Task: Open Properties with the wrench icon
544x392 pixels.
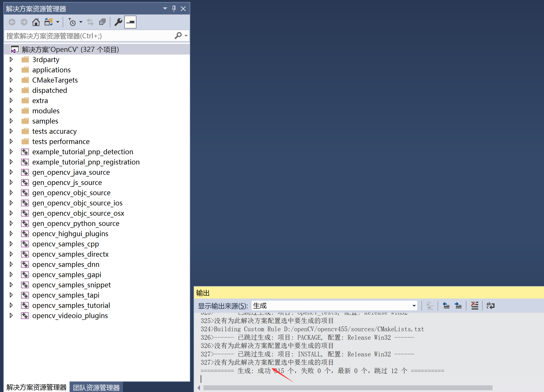Action: (118, 22)
